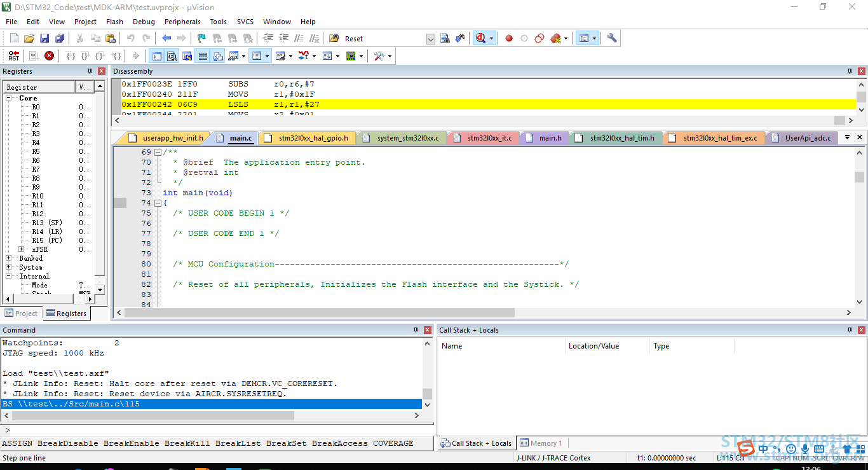
Task: Open Toolbox dropdown arrow
Action: (390, 56)
